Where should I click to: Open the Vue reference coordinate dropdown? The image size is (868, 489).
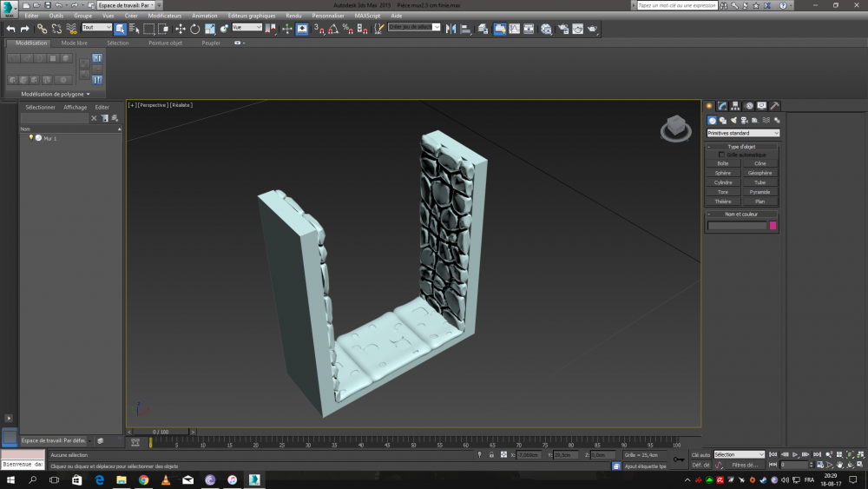tap(247, 27)
